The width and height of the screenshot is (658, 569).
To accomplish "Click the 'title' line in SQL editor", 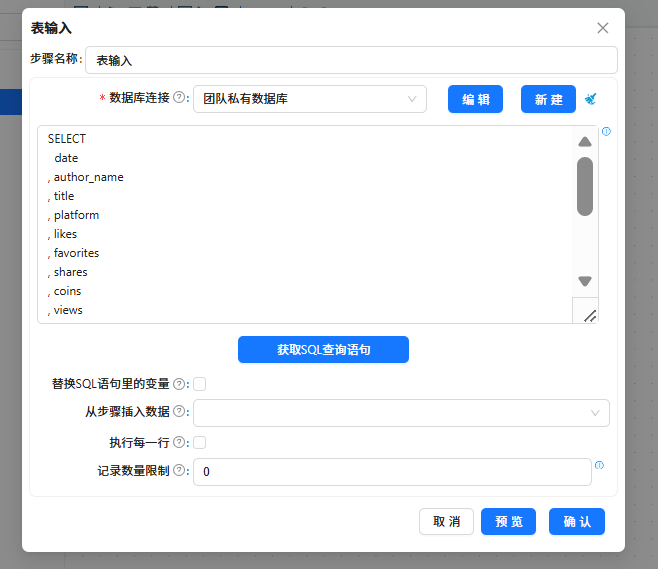I will [61, 196].
